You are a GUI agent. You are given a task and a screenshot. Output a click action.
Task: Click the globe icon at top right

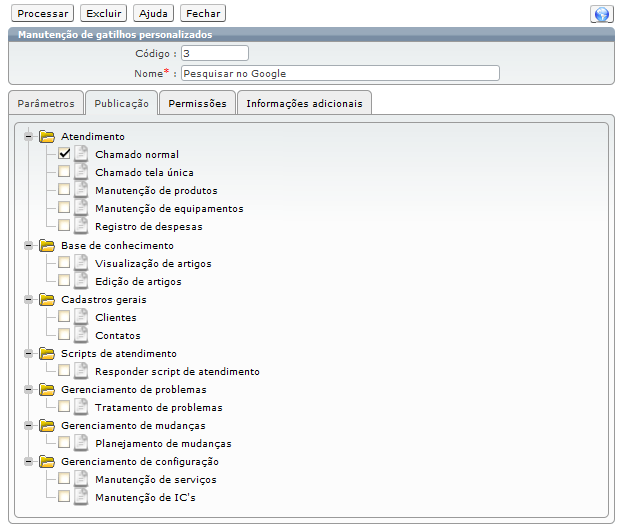pyautogui.click(x=601, y=14)
